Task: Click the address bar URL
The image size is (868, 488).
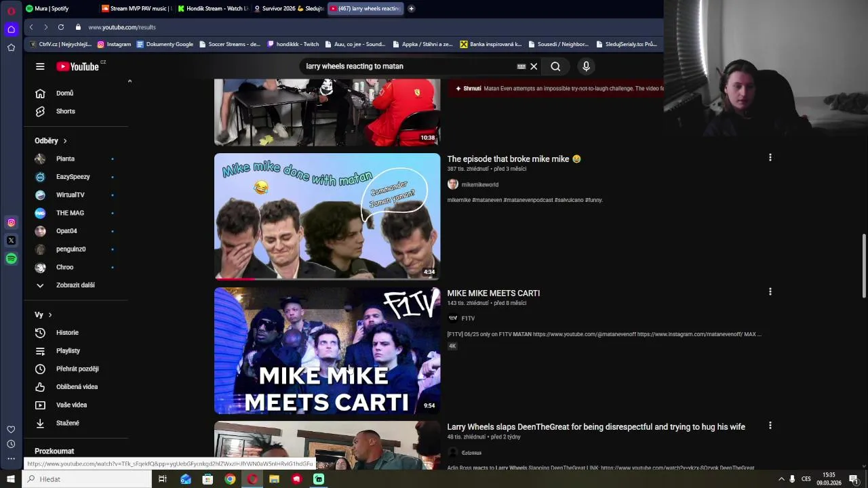Action: coord(122,27)
